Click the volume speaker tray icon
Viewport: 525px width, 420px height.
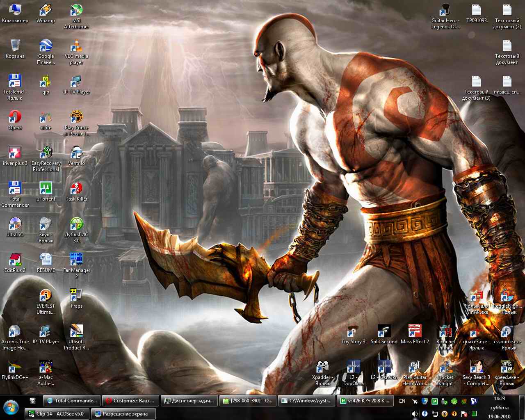[x=415, y=414]
